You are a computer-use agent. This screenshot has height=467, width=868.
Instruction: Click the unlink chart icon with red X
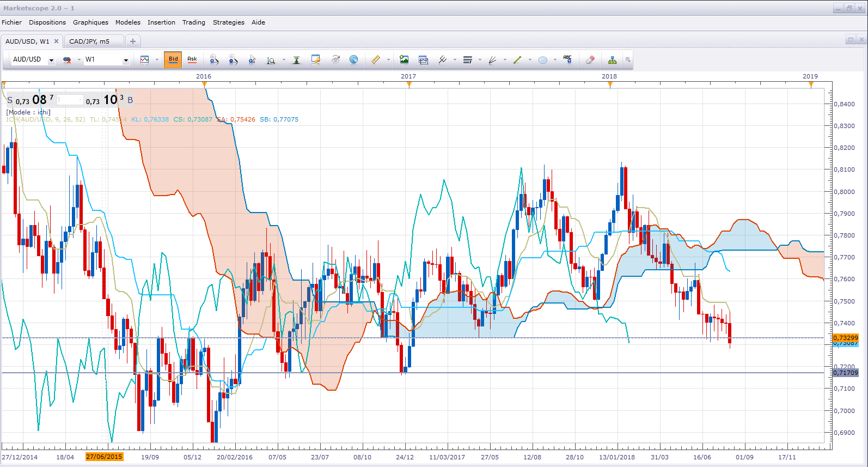tap(67, 59)
